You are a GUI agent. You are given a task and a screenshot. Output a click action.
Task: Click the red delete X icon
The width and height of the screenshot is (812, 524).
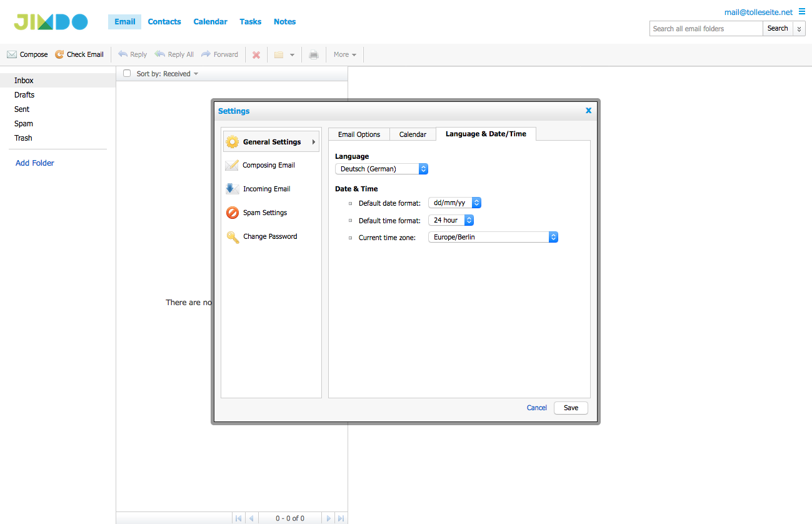[x=256, y=55]
